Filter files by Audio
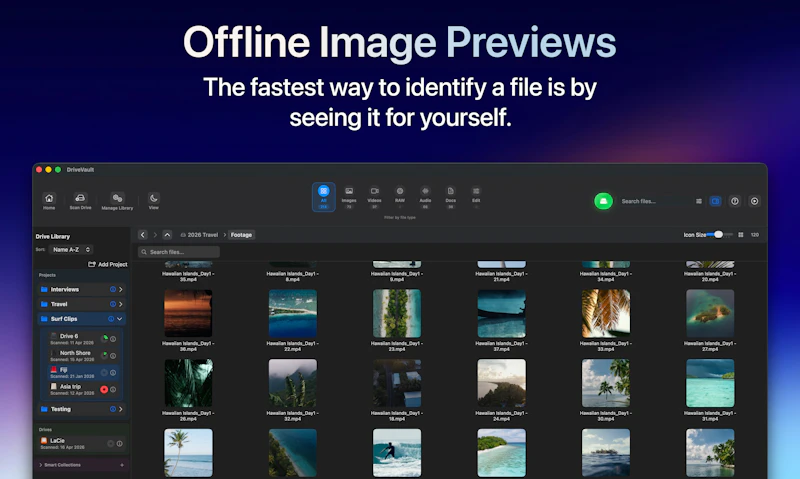Screen dimensions: 800x479 click(x=425, y=196)
